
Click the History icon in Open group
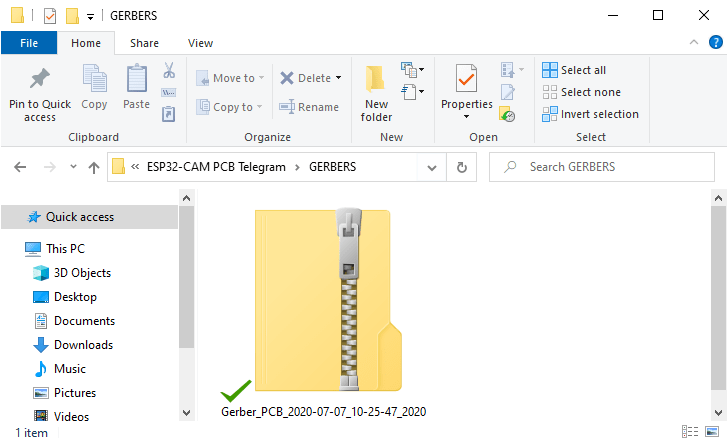pyautogui.click(x=507, y=114)
